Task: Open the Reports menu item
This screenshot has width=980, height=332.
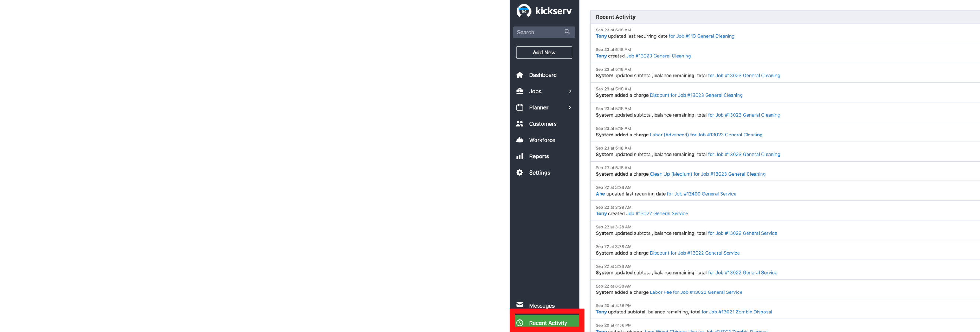Action: point(539,156)
